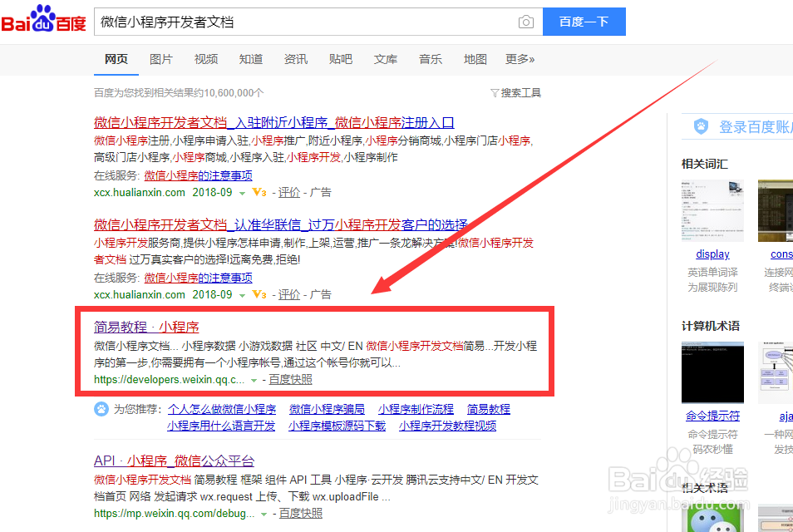Open the 更多» navigation dropdown
The width and height of the screenshot is (793, 532).
click(520, 59)
